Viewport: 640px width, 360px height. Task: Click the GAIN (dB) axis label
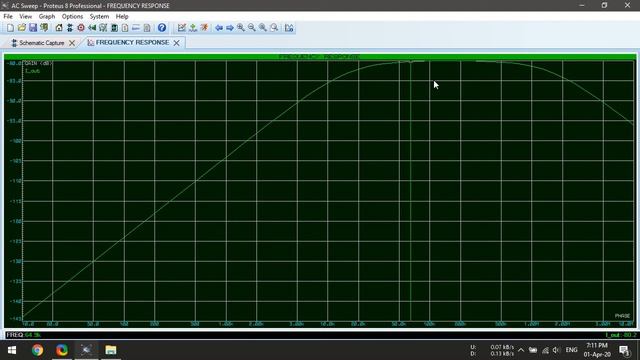39,63
